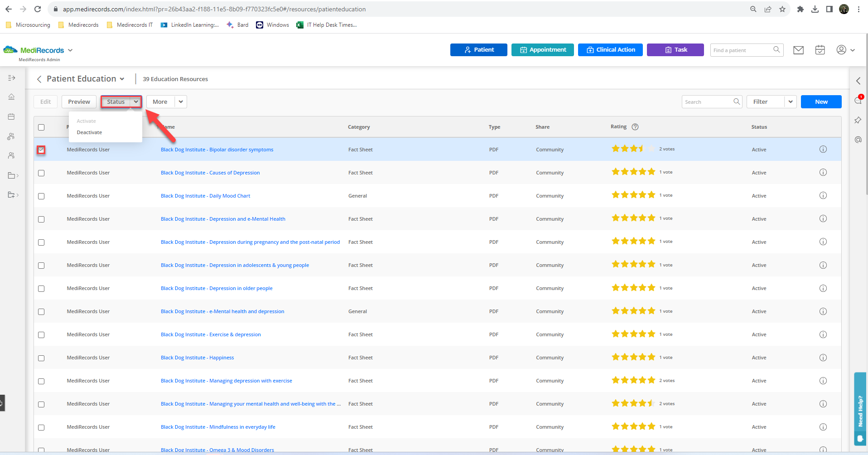Show info for Exercise & depression row

pyautogui.click(x=823, y=334)
